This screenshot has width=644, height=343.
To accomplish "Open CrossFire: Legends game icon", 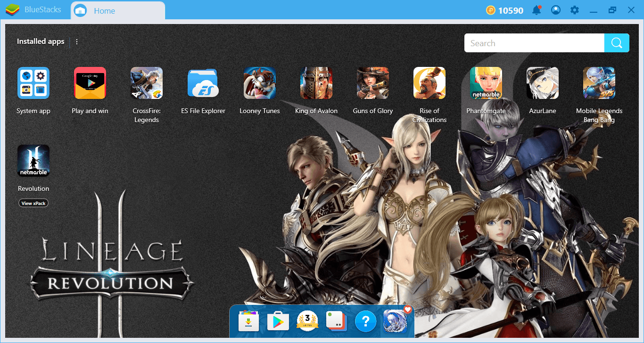I will point(147,83).
